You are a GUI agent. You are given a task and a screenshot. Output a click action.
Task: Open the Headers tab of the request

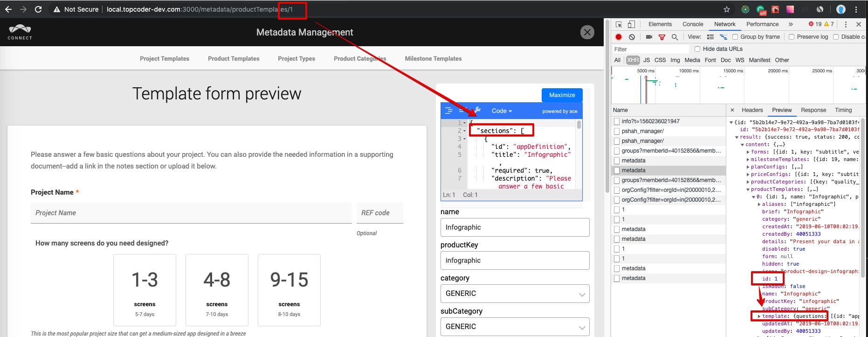click(752, 110)
